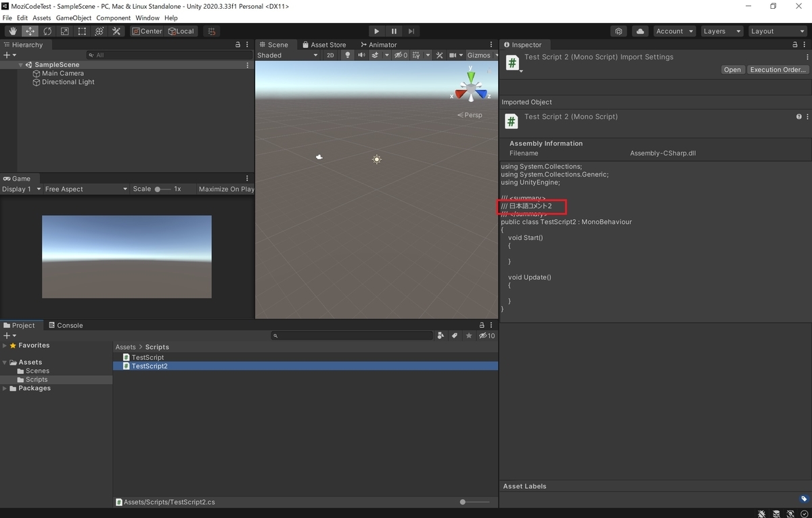812x518 pixels.
Task: Click the Execution Order button
Action: pyautogui.click(x=778, y=70)
